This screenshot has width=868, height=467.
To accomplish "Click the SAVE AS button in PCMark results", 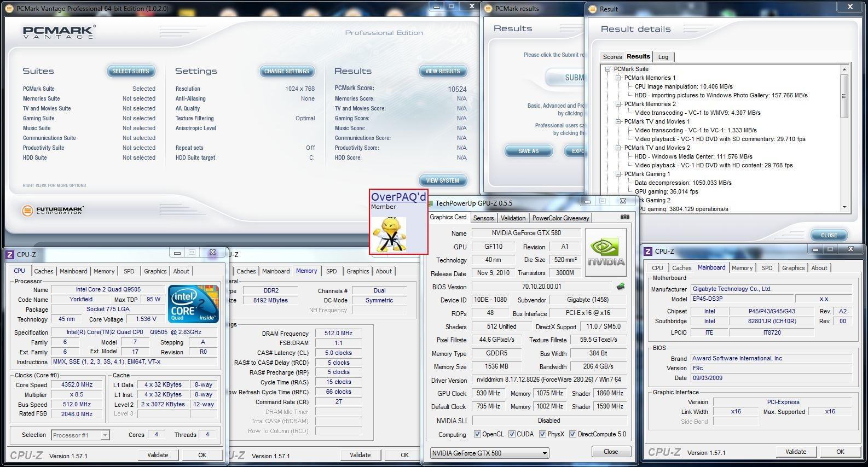I will pyautogui.click(x=528, y=151).
